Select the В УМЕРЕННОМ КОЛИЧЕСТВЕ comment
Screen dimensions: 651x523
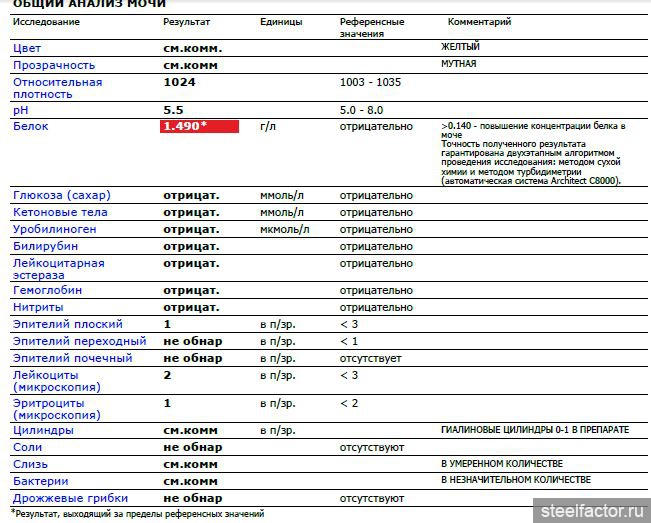click(502, 463)
